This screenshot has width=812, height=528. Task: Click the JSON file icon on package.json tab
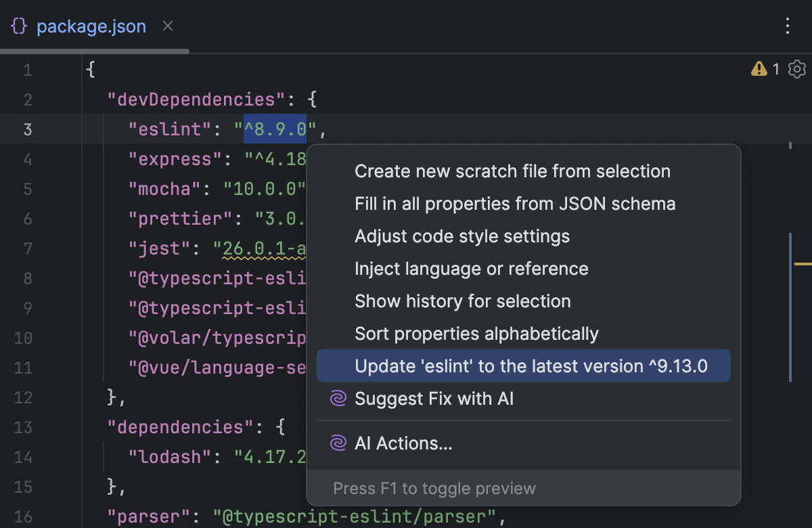pyautogui.click(x=18, y=26)
